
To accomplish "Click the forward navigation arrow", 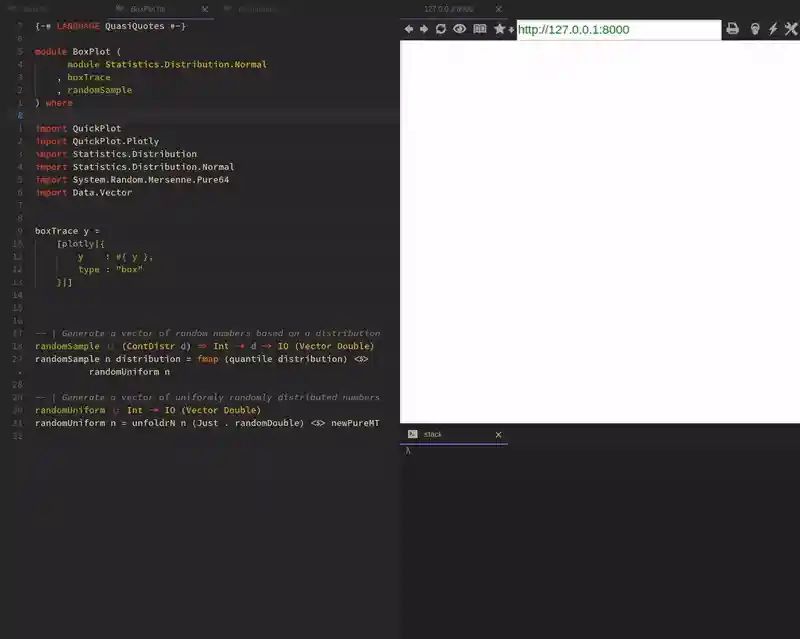I will [424, 29].
